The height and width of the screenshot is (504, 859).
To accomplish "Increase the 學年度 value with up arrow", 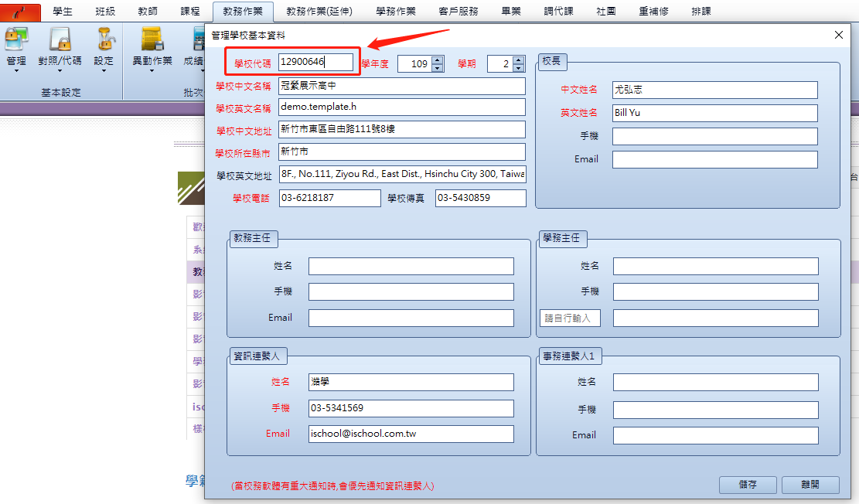I will (437, 60).
